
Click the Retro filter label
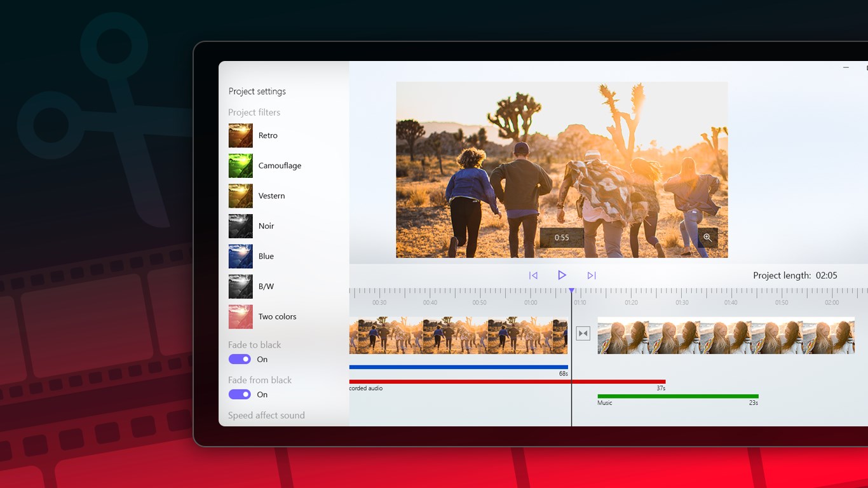(268, 135)
